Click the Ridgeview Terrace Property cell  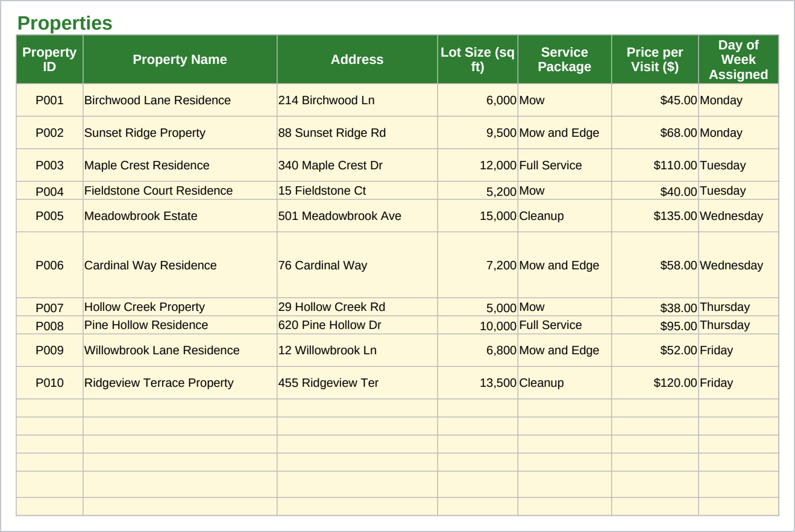point(180,383)
